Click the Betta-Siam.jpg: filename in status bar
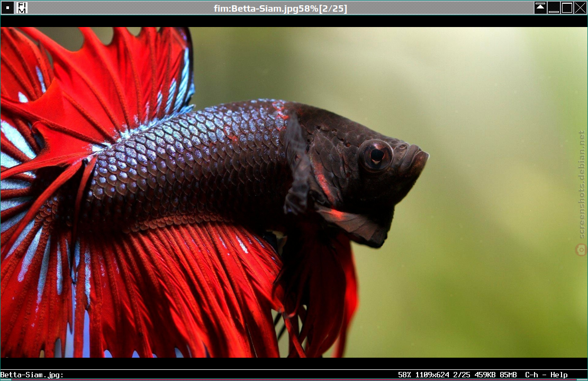Viewport: 588px width, 381px height. tap(32, 375)
